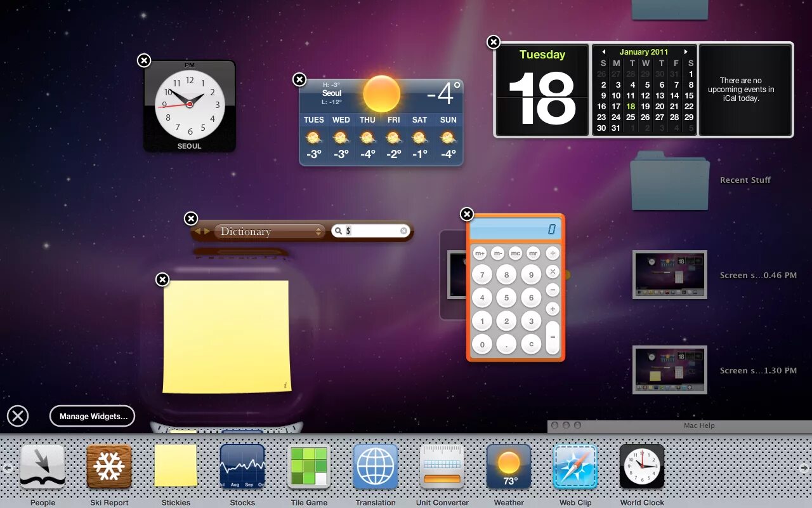The image size is (812, 508).
Task: Remove the iCal calendar widget
Action: [494, 42]
